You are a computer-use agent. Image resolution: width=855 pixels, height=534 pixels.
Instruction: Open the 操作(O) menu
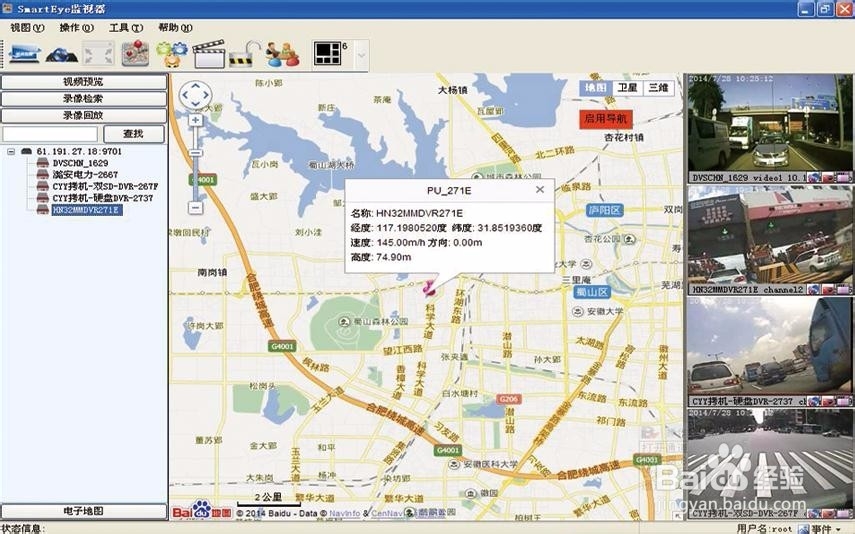point(76,27)
